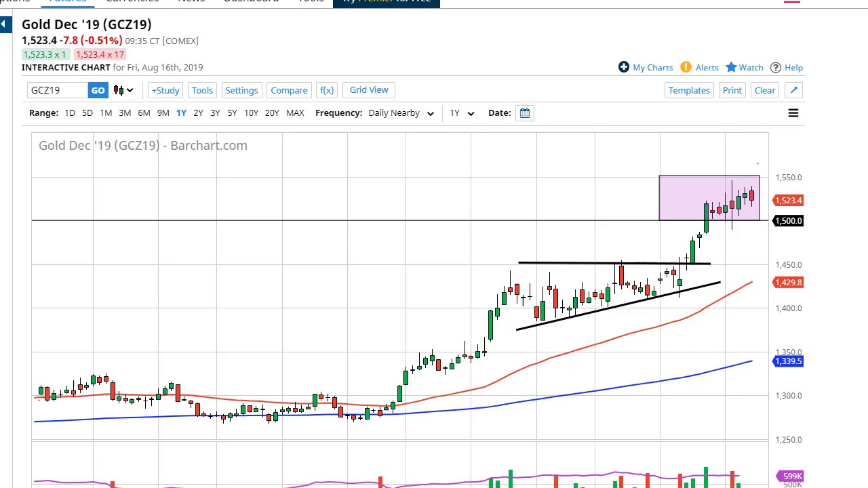Open the +Study button

[x=165, y=90]
